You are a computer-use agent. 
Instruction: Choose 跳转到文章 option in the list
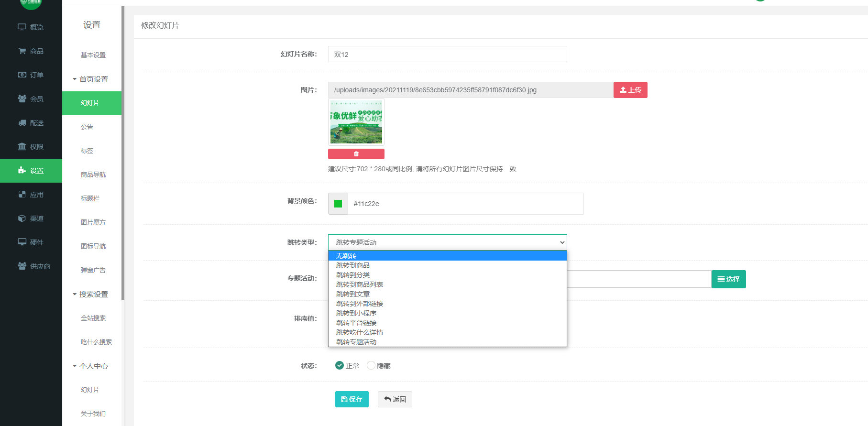448,294
